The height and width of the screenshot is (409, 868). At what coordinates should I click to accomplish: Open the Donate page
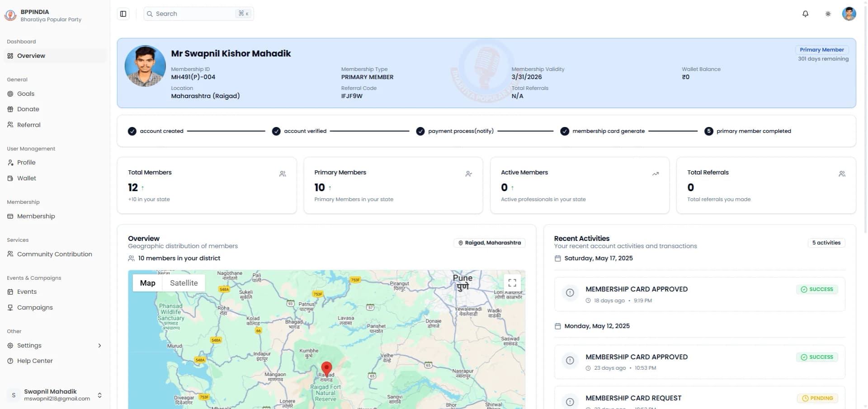point(55,109)
